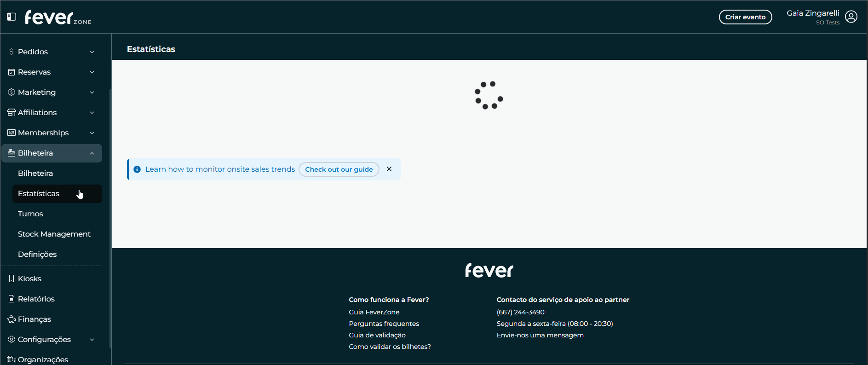Open the Perguntas frequentes link
Screen dimensions: 868x365
coord(384,324)
